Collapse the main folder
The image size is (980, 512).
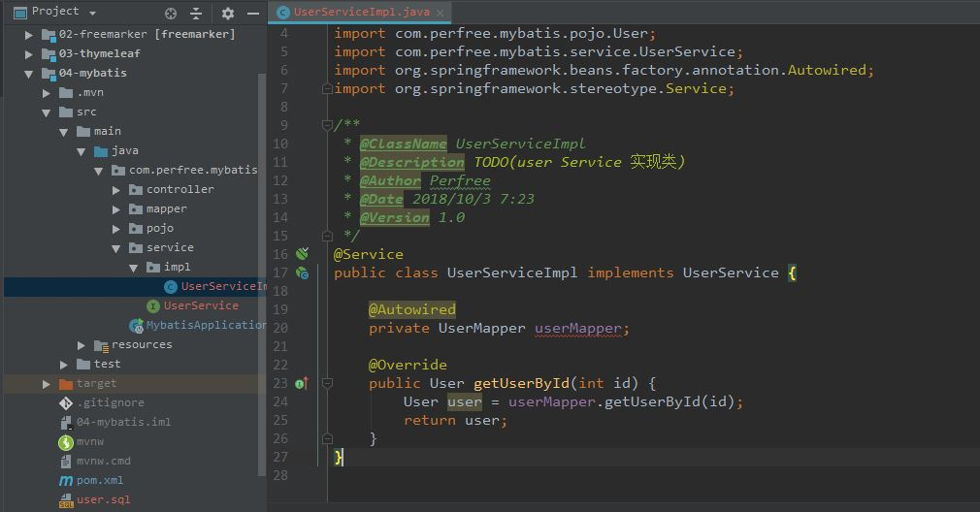[63, 132]
